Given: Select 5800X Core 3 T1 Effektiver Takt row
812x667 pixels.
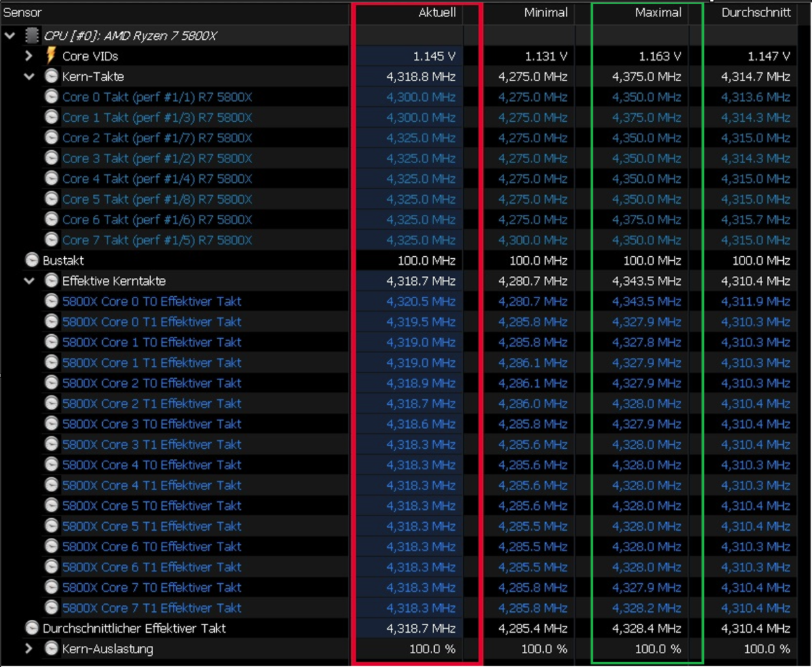Looking at the screenshot, I should pyautogui.click(x=152, y=444).
